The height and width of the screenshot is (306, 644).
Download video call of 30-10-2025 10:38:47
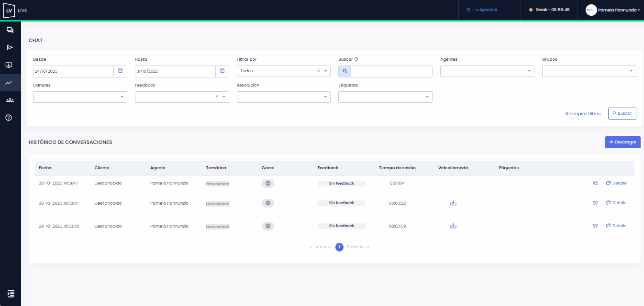(x=453, y=203)
